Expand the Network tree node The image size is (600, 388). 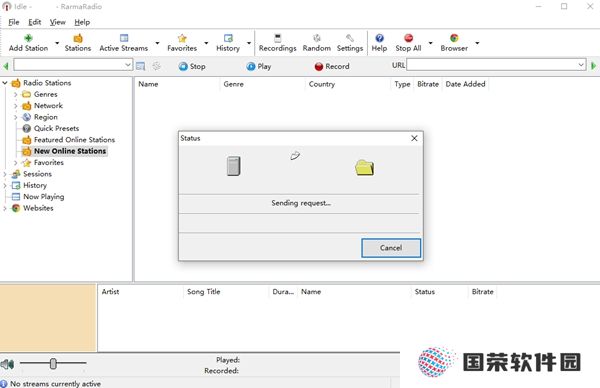pos(15,106)
